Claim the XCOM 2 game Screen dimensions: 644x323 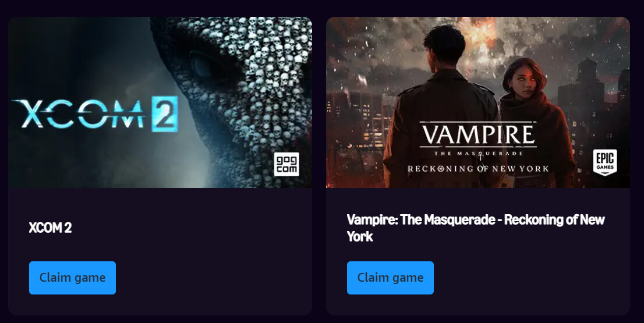coord(72,278)
